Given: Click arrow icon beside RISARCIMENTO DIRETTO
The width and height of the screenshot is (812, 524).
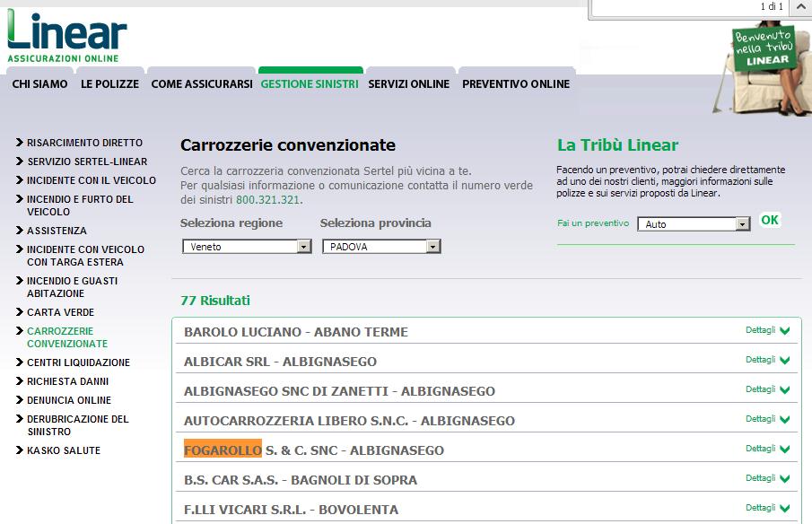Looking at the screenshot, I should [20, 143].
